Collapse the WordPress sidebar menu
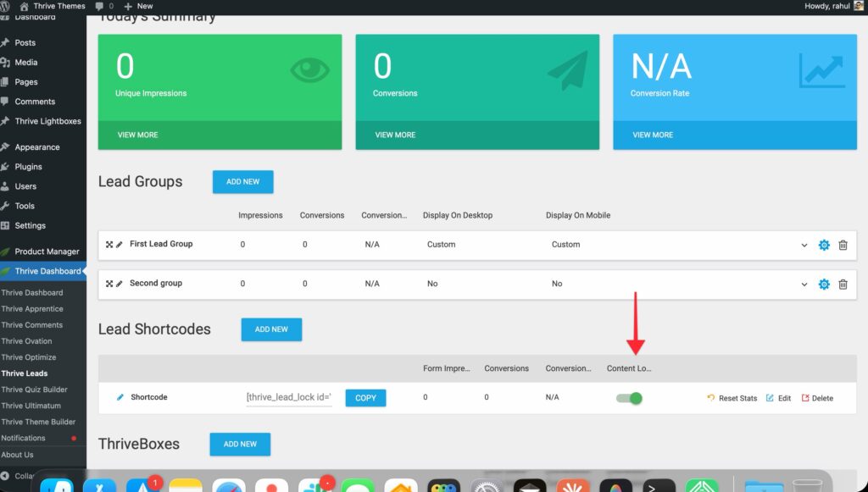 click(17, 476)
